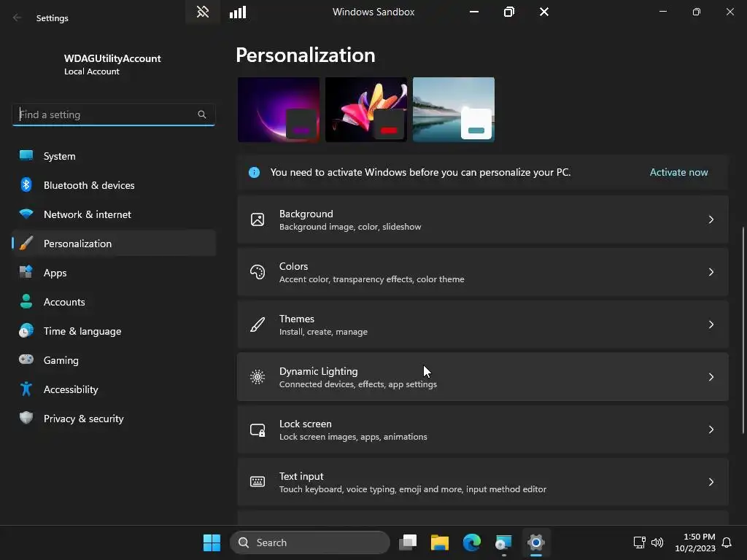Expand the Themes settings chevron

711,324
